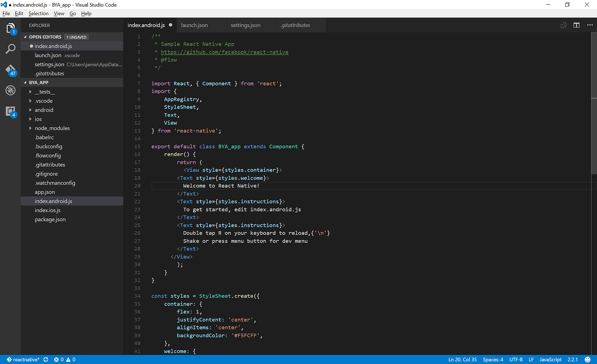The height and width of the screenshot is (364, 597).
Task: Place cursor in 'Welcome to React Native!' line
Action: (221, 186)
